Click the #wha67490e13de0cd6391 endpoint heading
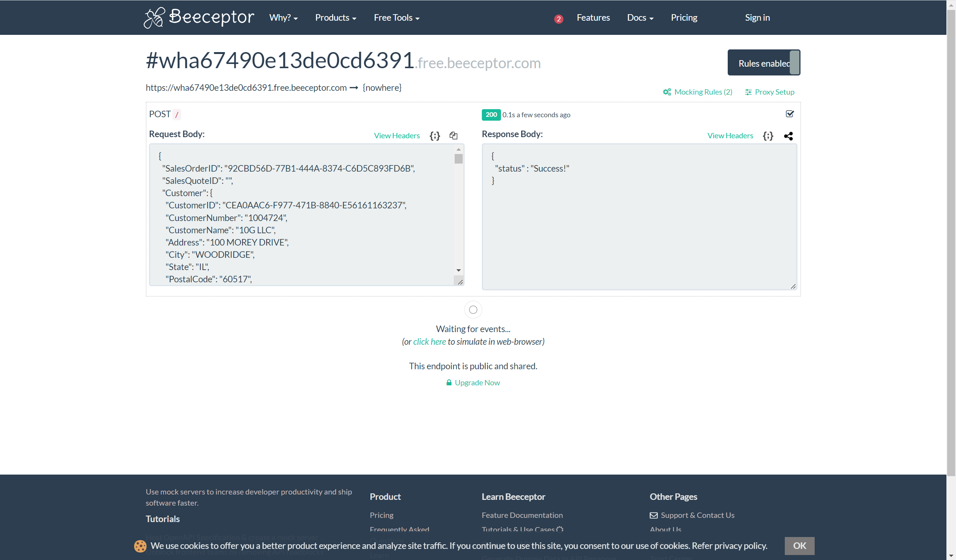956x560 pixels. [x=280, y=61]
